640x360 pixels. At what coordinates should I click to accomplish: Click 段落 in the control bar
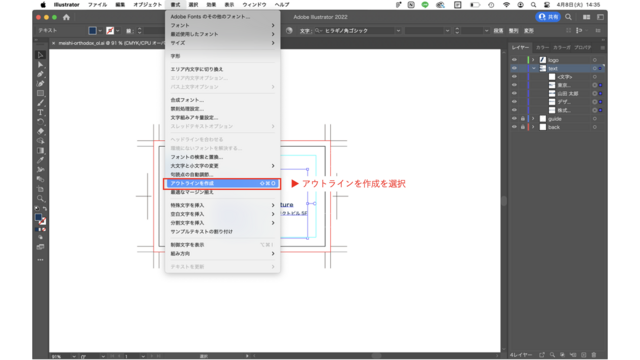pyautogui.click(x=498, y=31)
